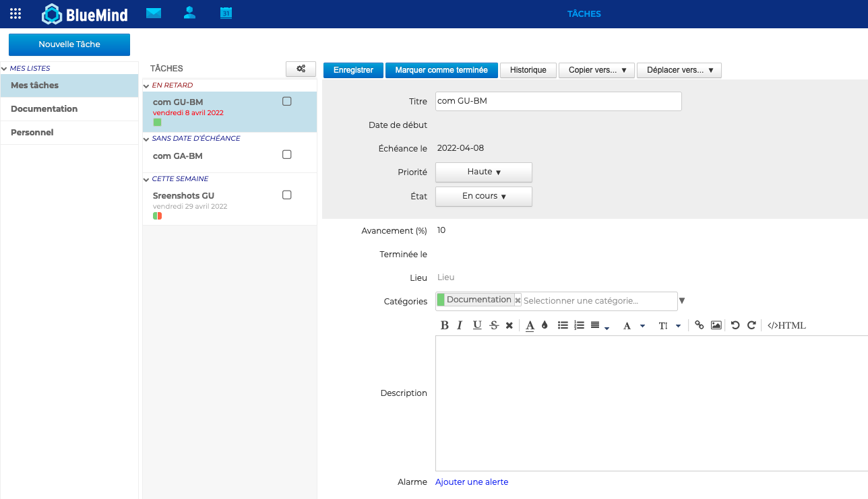The height and width of the screenshot is (499, 868).
Task: Click the Titre input field
Action: click(558, 101)
